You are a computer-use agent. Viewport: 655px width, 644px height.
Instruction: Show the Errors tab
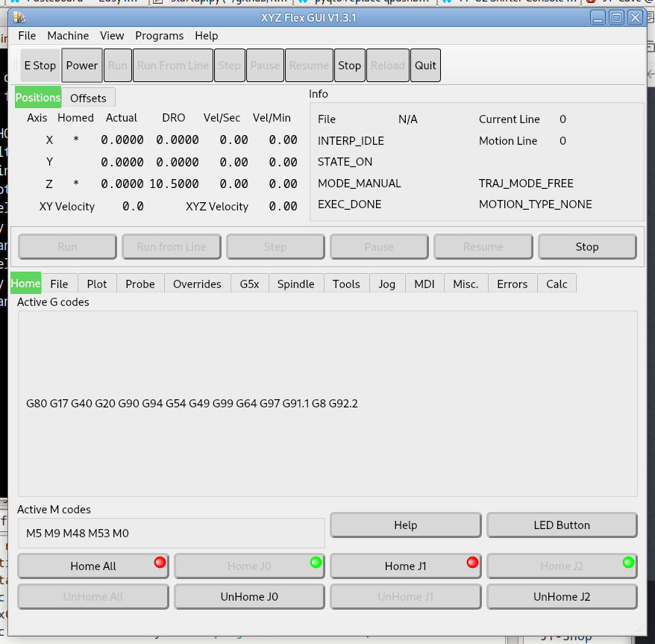coord(512,284)
